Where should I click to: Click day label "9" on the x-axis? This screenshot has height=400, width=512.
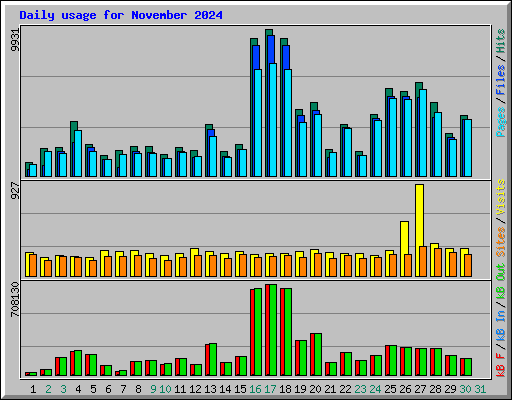tap(153, 389)
